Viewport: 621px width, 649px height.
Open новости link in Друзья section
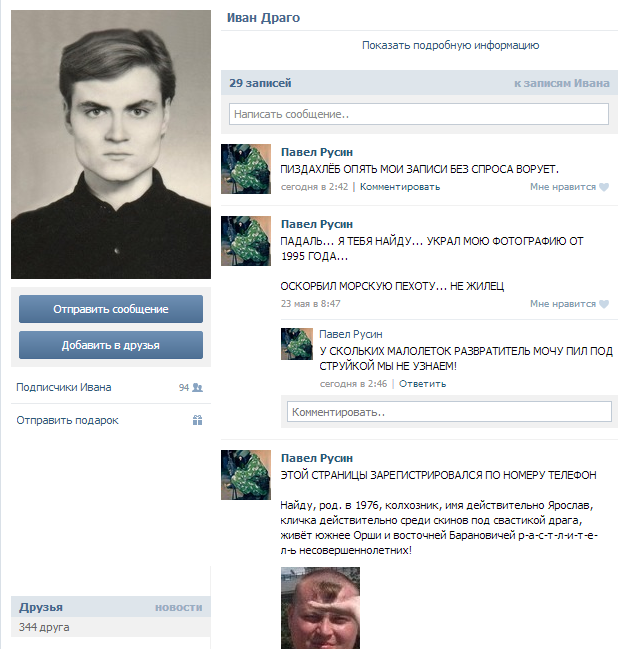[x=179, y=608]
